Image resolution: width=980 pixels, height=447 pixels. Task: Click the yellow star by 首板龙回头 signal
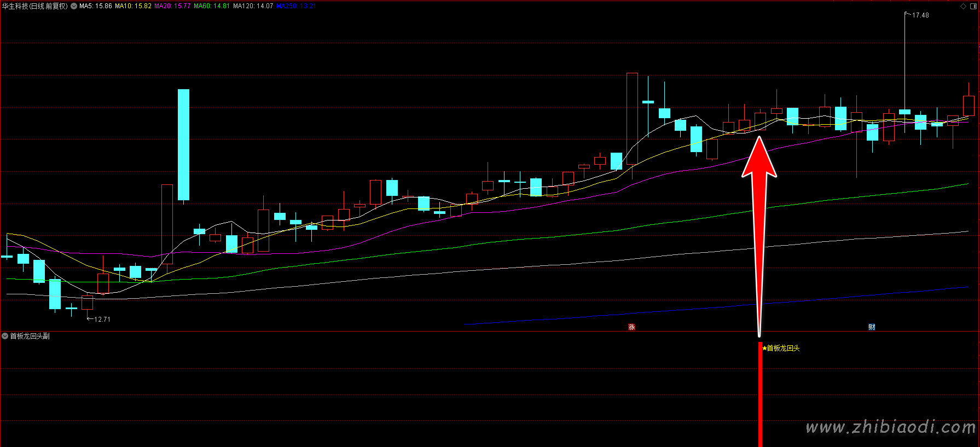(x=764, y=349)
